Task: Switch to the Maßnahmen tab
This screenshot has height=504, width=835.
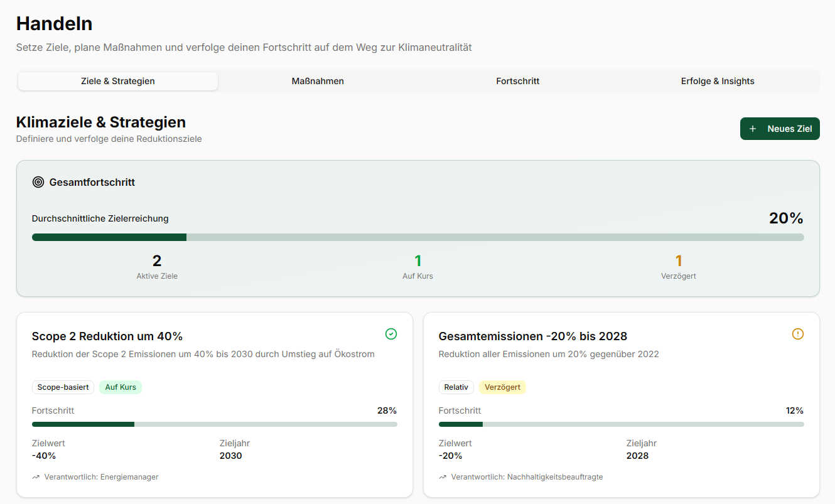Action: click(x=318, y=81)
